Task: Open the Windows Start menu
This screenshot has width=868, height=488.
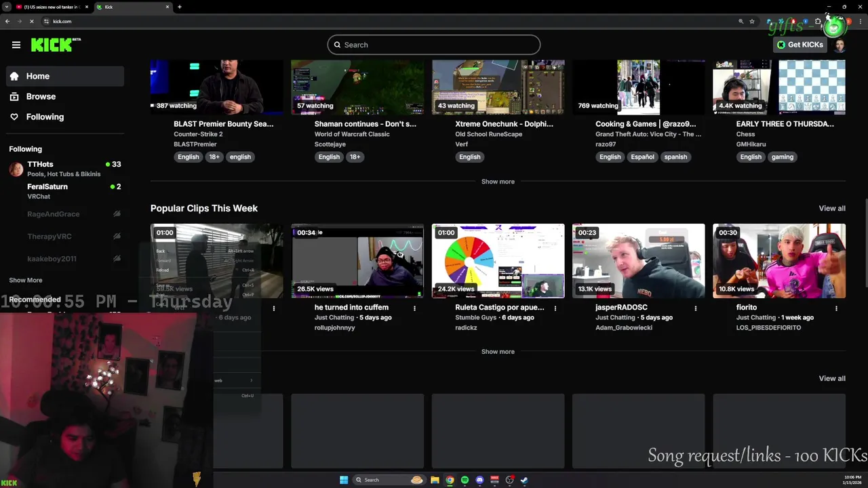Action: [344, 480]
